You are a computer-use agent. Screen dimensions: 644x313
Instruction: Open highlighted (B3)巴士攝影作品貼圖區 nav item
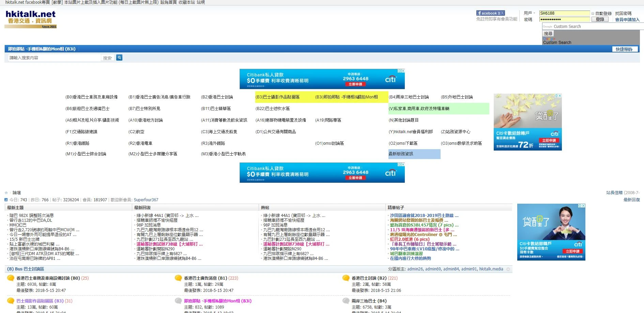277,97
